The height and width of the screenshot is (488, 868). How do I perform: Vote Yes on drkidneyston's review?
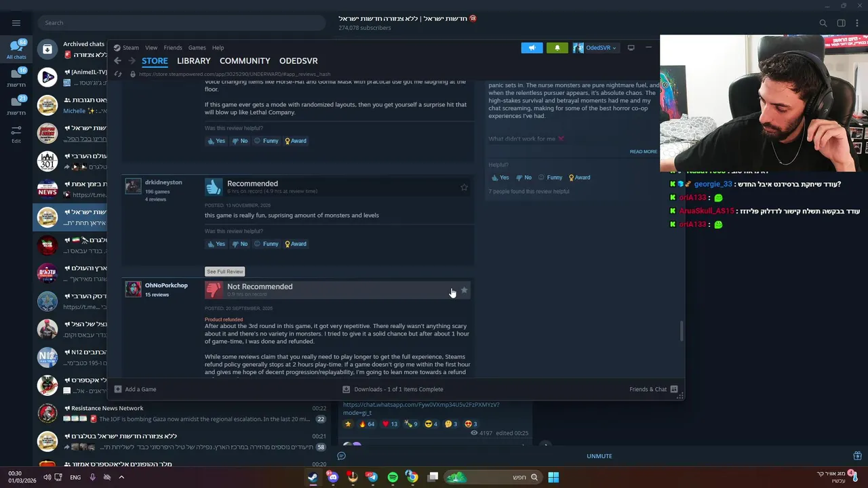click(216, 244)
